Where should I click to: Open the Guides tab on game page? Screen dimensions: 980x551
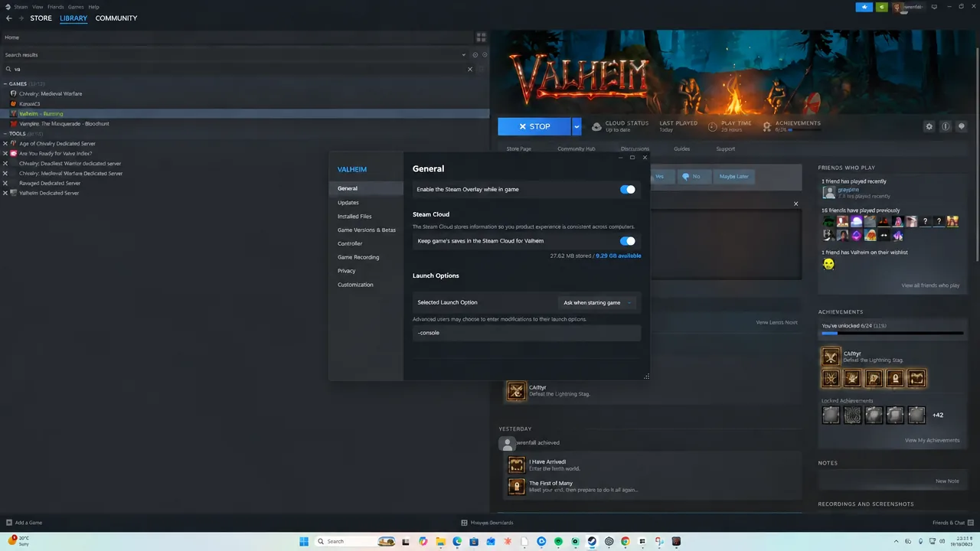coord(681,148)
